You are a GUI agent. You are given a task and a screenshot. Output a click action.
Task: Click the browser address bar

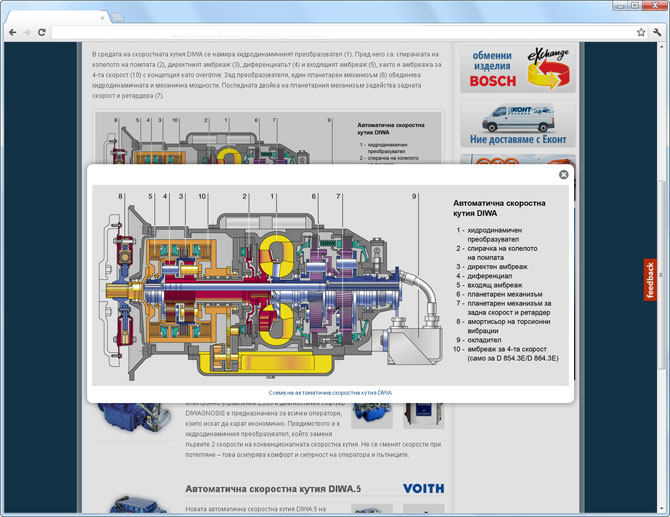tap(342, 32)
